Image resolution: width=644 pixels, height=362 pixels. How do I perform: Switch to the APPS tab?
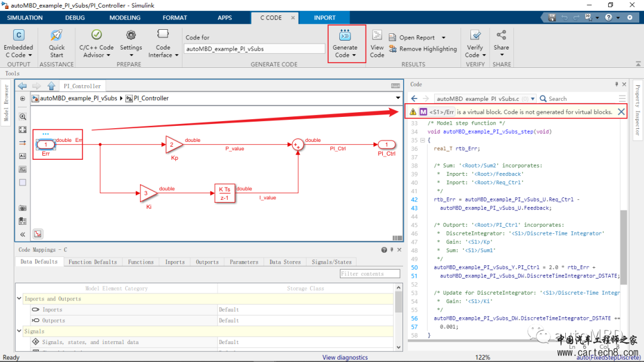pos(225,18)
